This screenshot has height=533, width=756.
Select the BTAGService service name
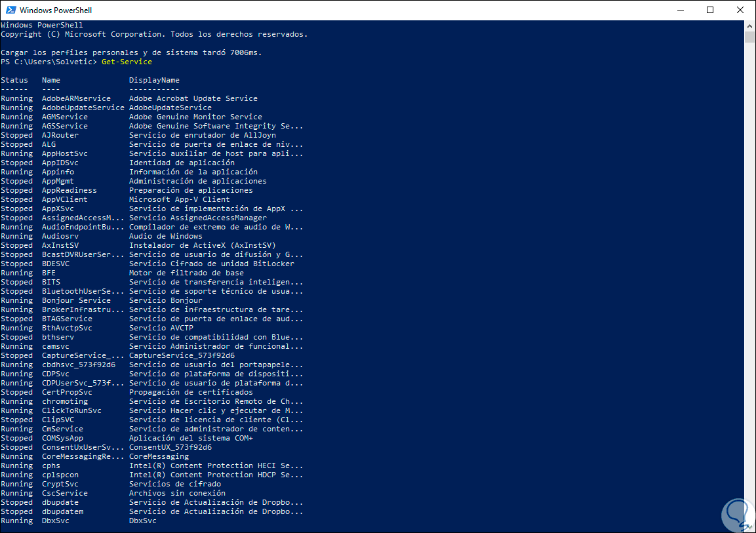pyautogui.click(x=67, y=319)
